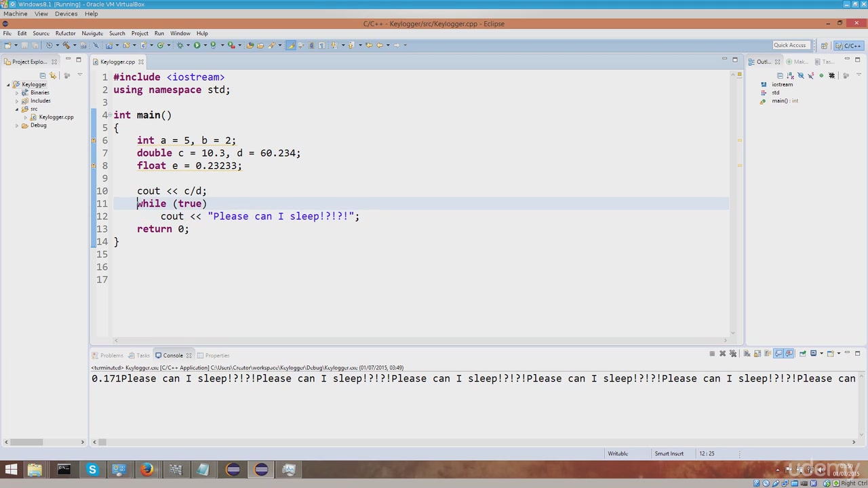868x488 pixels.
Task: Click the Debug bug icon in toolbar
Action: 180,45
